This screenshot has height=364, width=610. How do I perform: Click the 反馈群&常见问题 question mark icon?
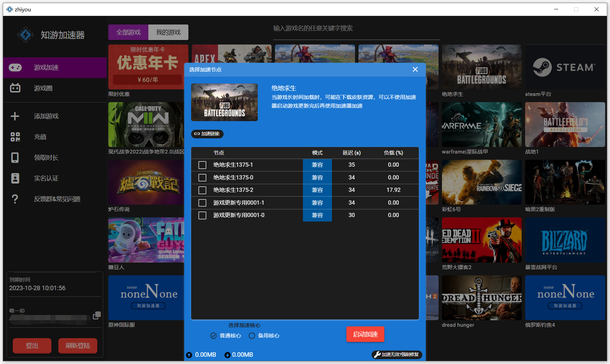15,199
